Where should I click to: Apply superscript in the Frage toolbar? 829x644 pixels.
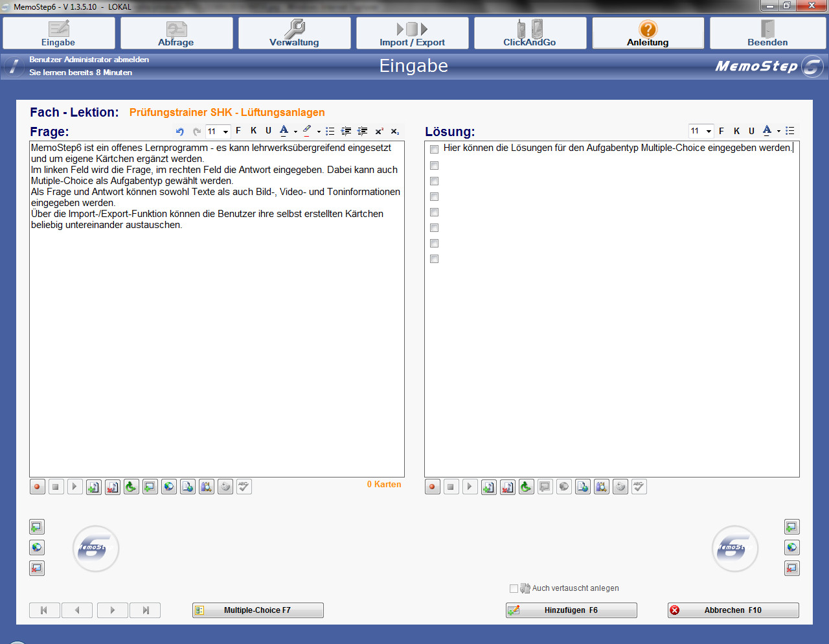[x=379, y=132]
